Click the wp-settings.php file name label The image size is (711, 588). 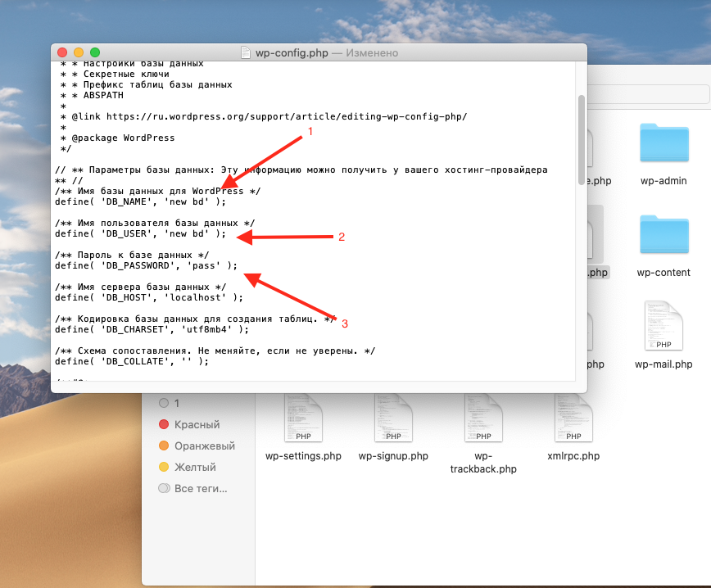coord(303,456)
